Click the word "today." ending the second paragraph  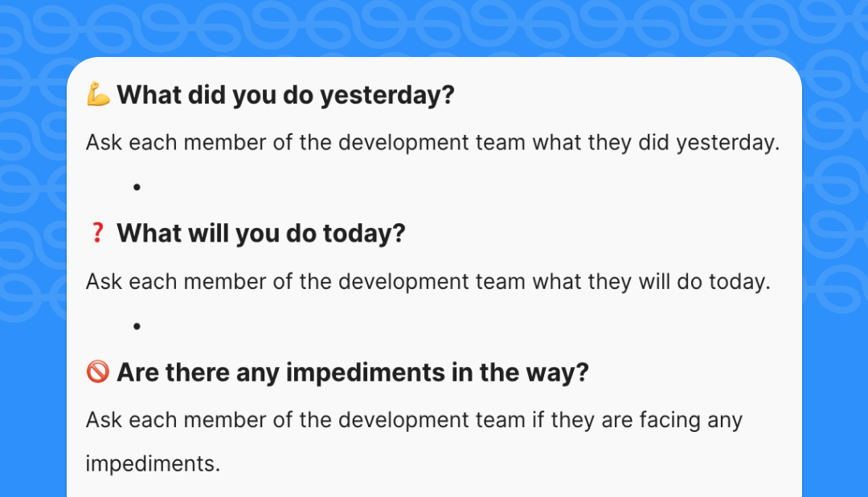click(739, 282)
